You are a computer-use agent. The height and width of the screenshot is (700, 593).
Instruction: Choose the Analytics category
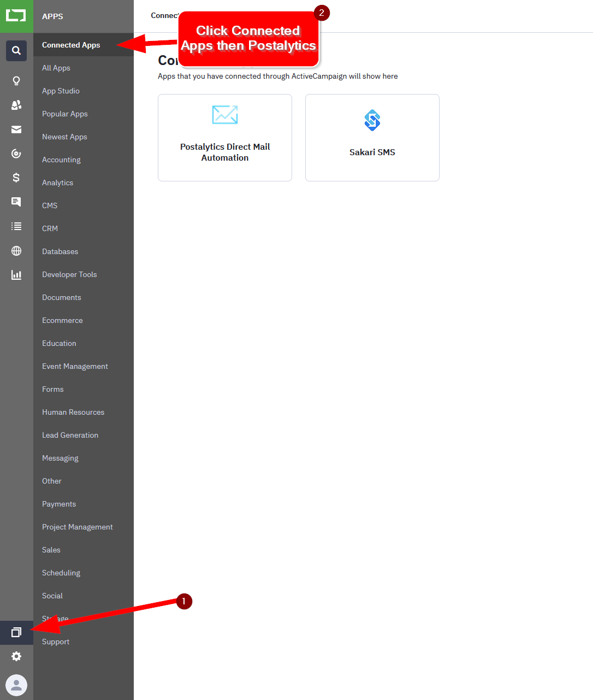click(x=84, y=183)
